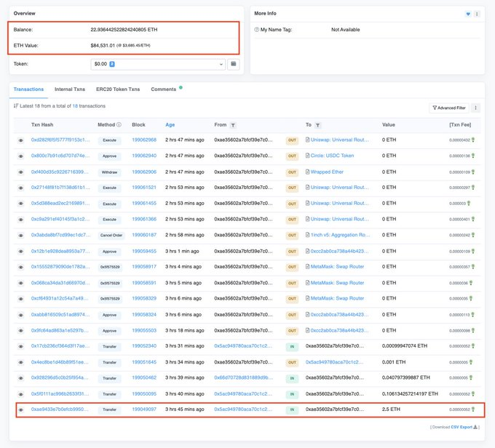
Task: Click the eye icon in row 199050462
Action: (21, 378)
